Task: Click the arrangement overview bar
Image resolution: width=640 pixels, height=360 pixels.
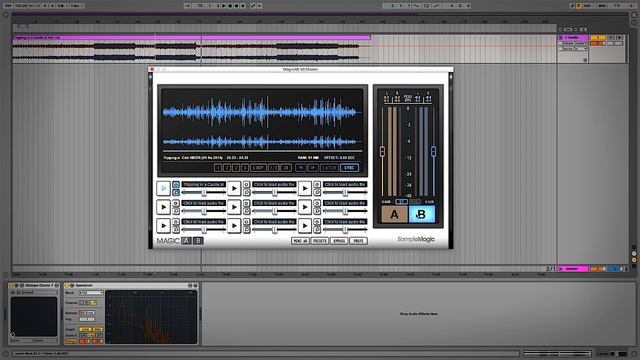Action: tap(320, 14)
